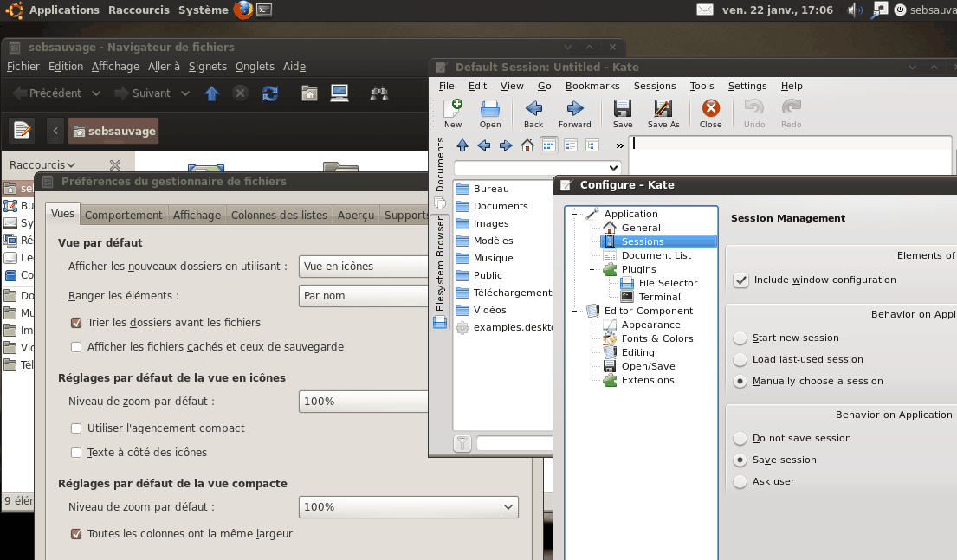Click the Undo icon in Kate toolbar
The height and width of the screenshot is (560, 957).
click(753, 108)
